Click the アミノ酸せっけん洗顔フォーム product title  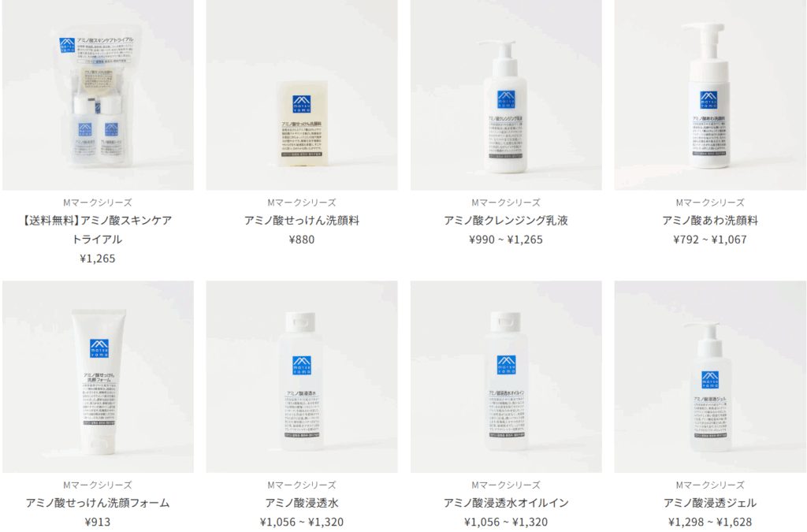(x=98, y=503)
